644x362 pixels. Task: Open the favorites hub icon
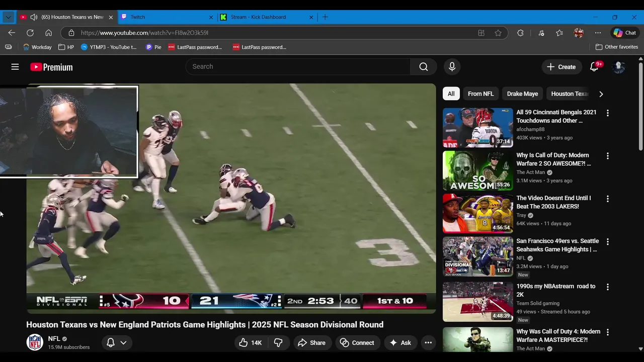tap(559, 33)
